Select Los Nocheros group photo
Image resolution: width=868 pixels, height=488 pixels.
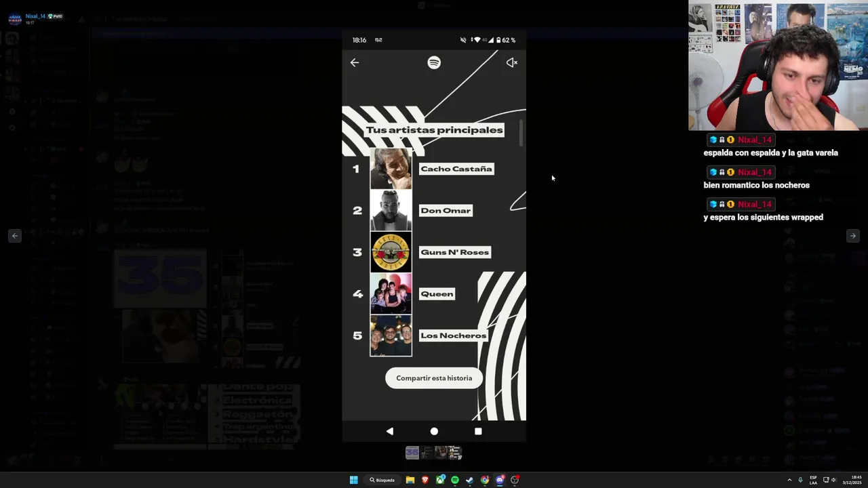point(391,335)
